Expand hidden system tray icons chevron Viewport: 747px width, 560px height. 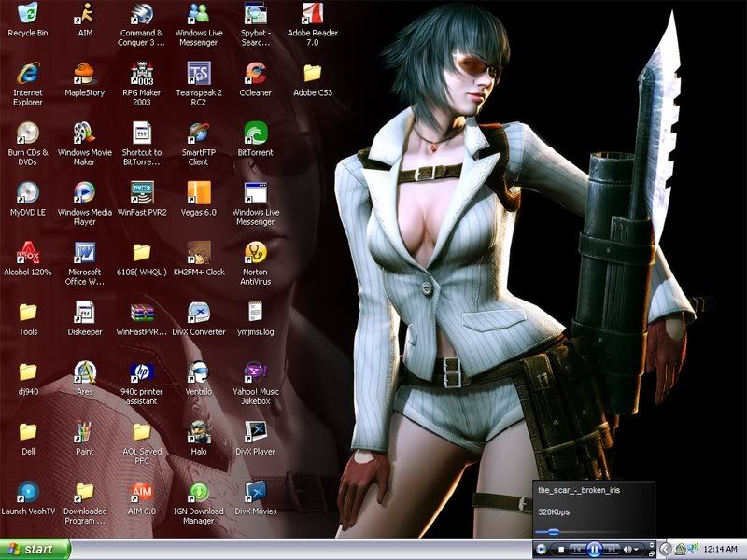point(665,550)
